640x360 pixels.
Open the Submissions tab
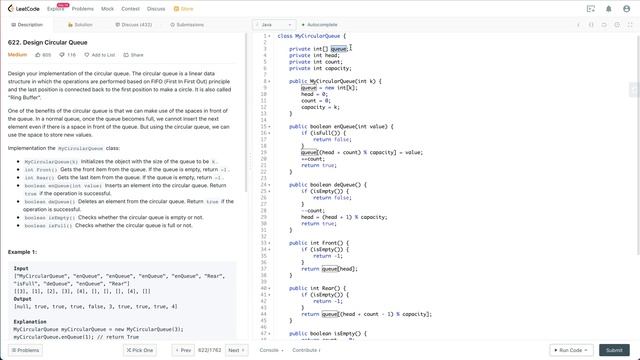click(187, 25)
